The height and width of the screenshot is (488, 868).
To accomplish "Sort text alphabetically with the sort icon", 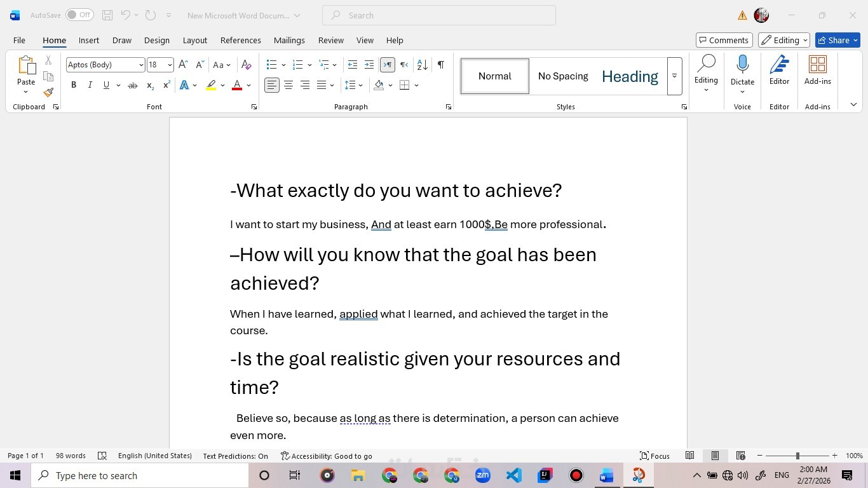I will coord(422,65).
